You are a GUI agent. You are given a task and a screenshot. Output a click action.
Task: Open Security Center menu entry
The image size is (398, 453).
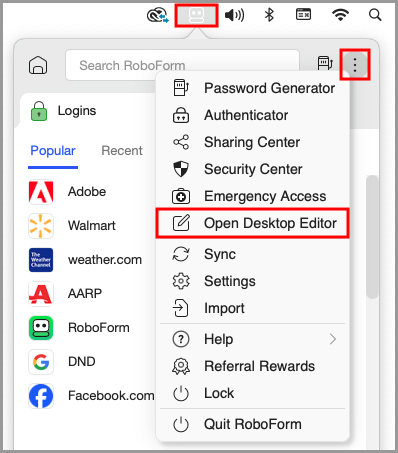[x=253, y=169]
